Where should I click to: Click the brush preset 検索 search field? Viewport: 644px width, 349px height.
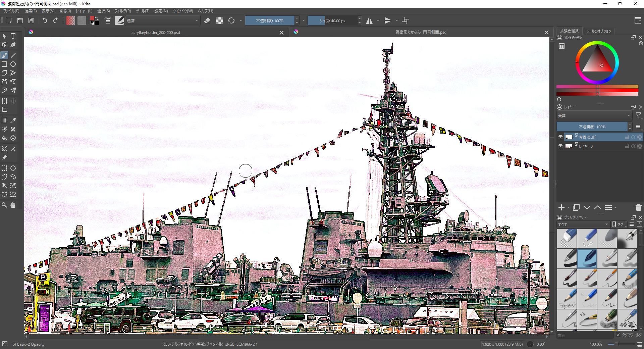coord(585,335)
